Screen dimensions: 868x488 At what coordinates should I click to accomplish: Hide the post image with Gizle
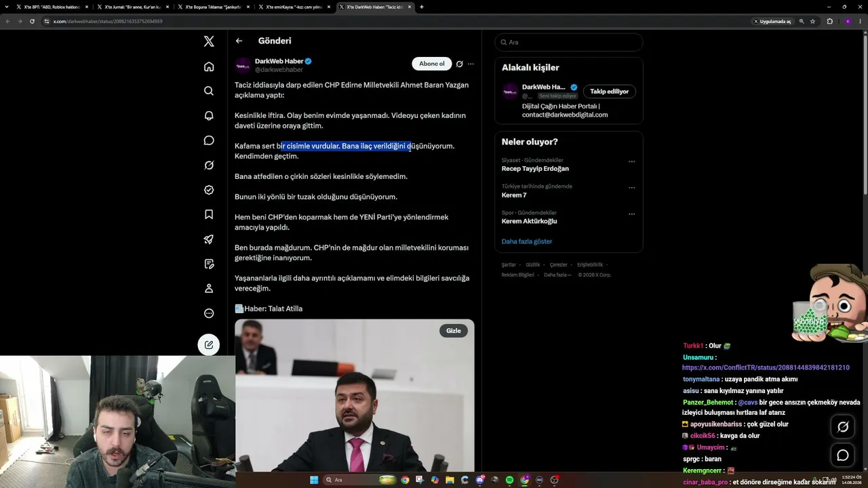coord(454,331)
